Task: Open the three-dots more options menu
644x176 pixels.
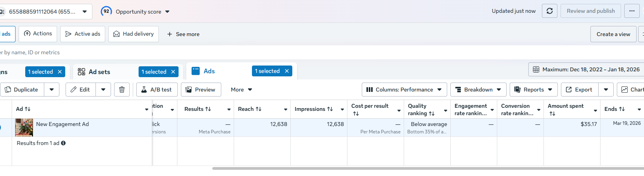Action: (x=632, y=11)
